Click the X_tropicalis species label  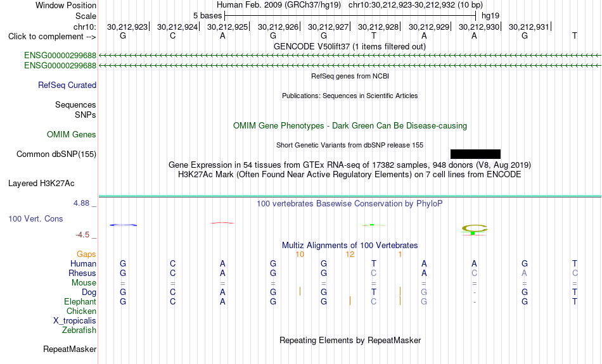75,321
